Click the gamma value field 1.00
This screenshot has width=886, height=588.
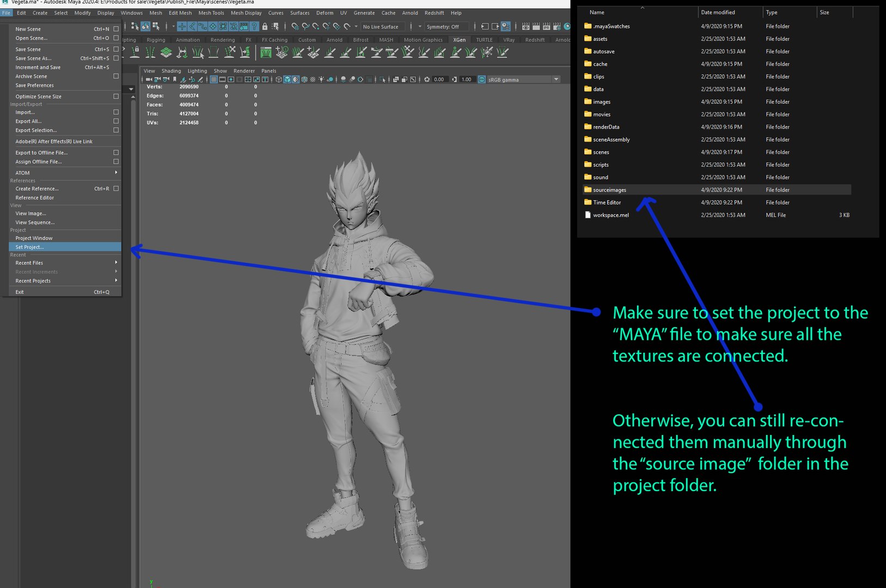point(467,79)
